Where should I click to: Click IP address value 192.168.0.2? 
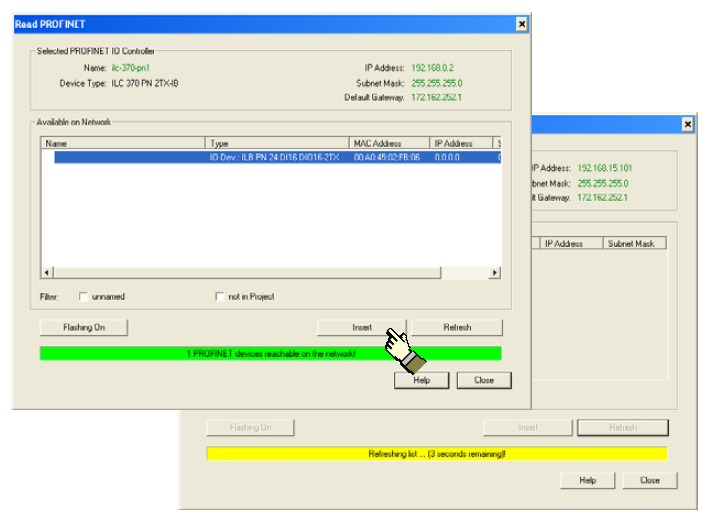[433, 68]
